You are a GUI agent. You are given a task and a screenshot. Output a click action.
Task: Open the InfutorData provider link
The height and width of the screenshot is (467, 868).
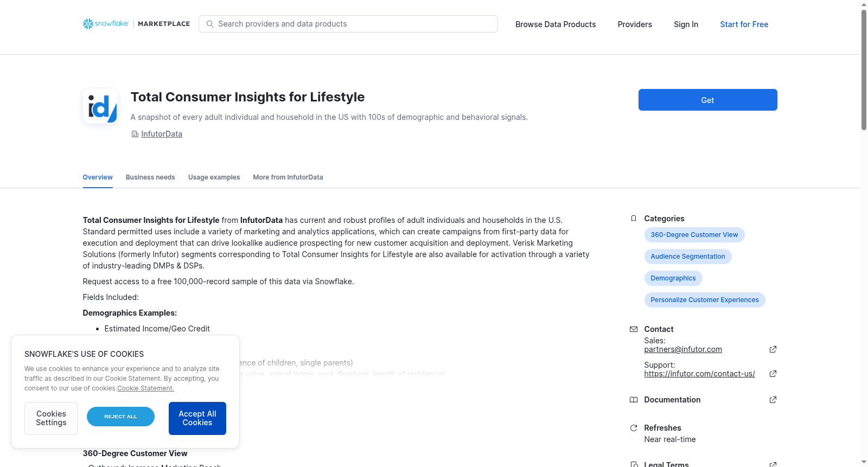(162, 134)
